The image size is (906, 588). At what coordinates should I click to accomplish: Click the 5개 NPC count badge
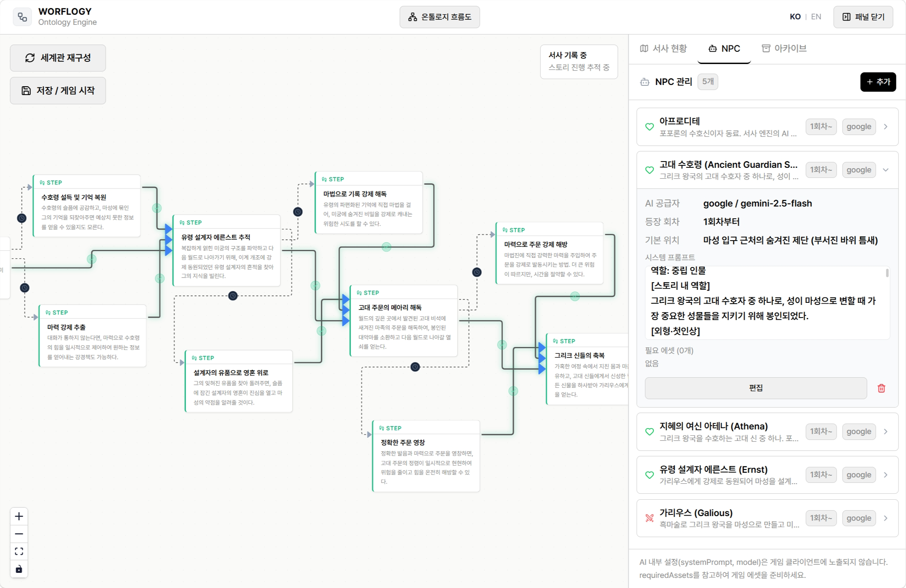point(708,82)
